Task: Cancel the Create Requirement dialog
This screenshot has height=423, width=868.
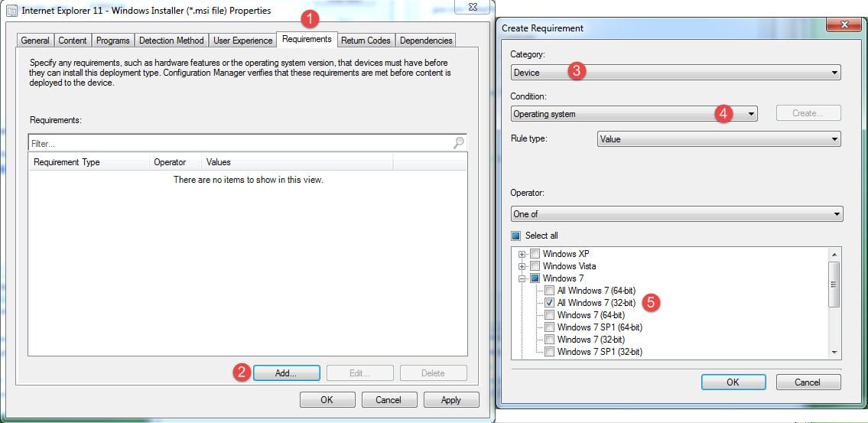Action: point(808,382)
